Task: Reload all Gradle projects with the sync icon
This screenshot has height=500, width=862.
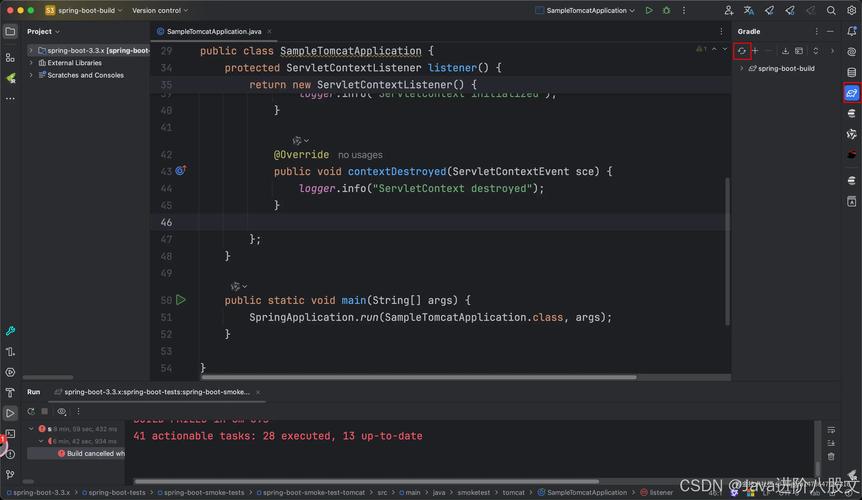Action: (742, 51)
